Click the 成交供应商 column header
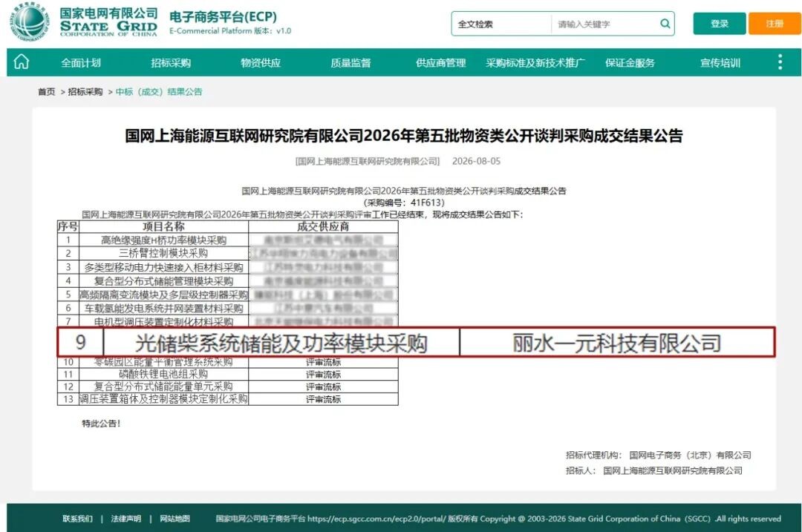Viewport: 802px width, 532px height. 323,226
